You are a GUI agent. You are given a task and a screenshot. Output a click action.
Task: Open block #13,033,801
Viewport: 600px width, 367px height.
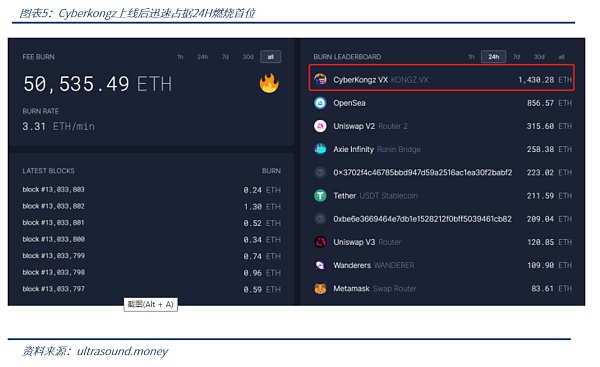pyautogui.click(x=54, y=222)
